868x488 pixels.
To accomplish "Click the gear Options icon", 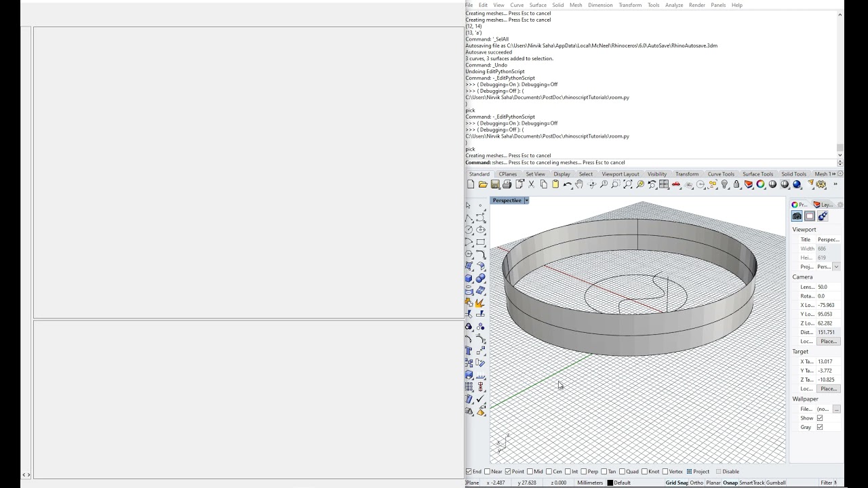I will click(x=821, y=184).
